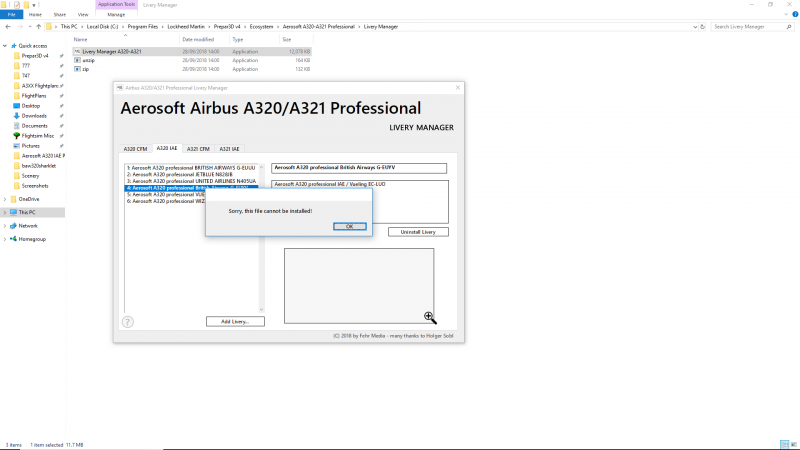800x450 pixels.
Task: Click the magnifier zoom icon on preview
Action: pos(430,318)
